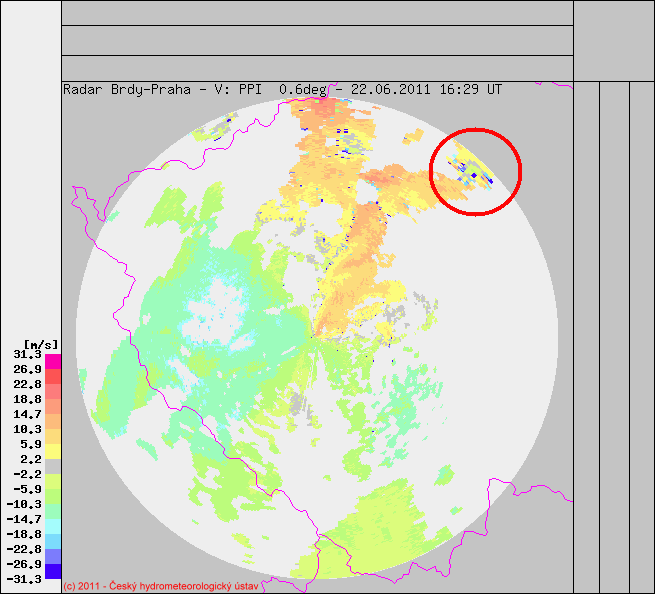The height and width of the screenshot is (594, 655).
Task: Click the [m/s] unit label of legend
Action: coord(22,344)
